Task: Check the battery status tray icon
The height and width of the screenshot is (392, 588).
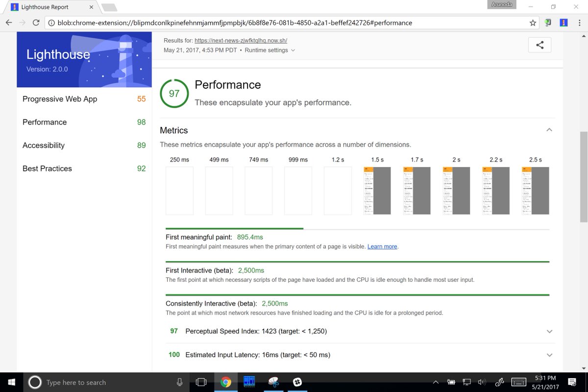Action: click(451, 382)
